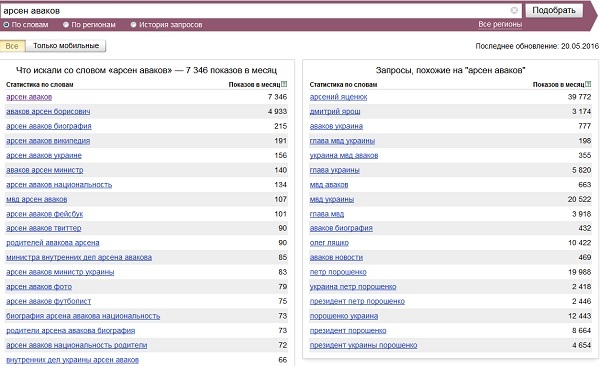Open 'аваков арсен борисович' query link
This screenshot has width=600, height=366.
(x=48, y=112)
